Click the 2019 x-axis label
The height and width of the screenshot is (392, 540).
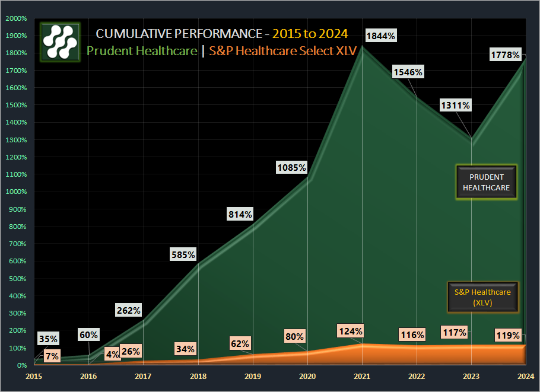253,376
